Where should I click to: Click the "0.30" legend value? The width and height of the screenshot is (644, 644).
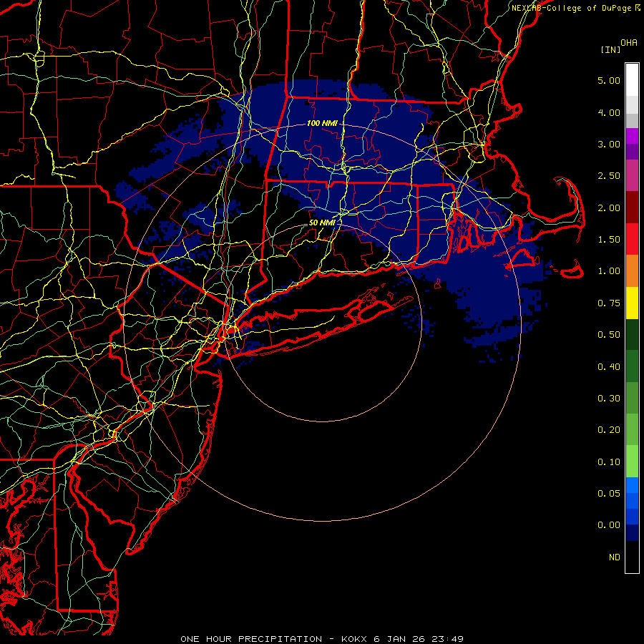609,399
